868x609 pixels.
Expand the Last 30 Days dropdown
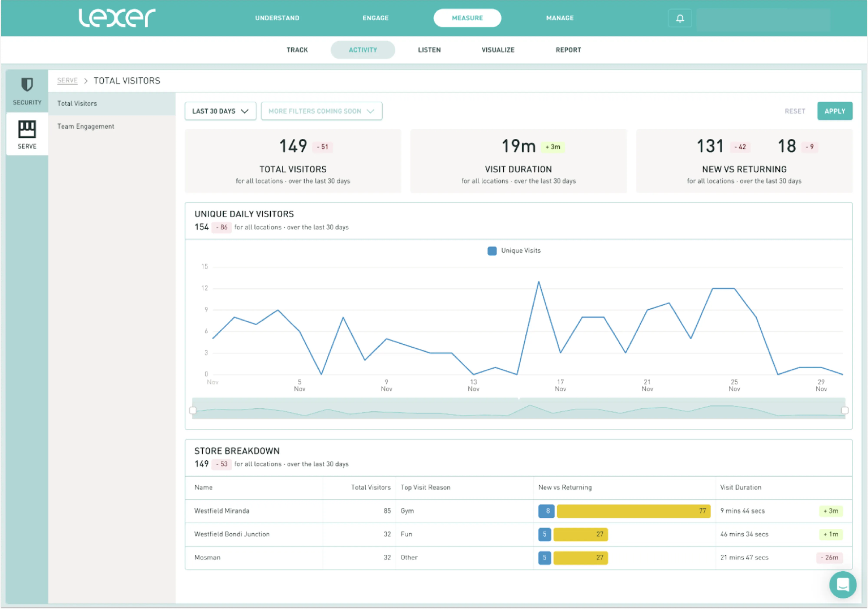[220, 111]
